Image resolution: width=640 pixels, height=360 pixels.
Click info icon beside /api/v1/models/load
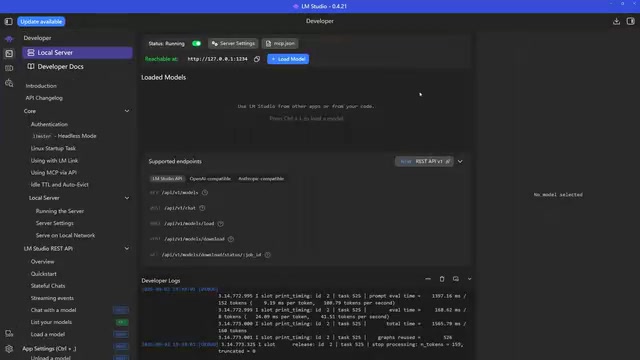(220, 224)
